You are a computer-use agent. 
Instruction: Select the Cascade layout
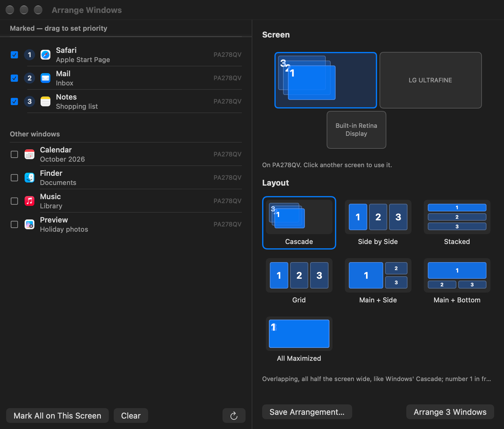pyautogui.click(x=299, y=223)
